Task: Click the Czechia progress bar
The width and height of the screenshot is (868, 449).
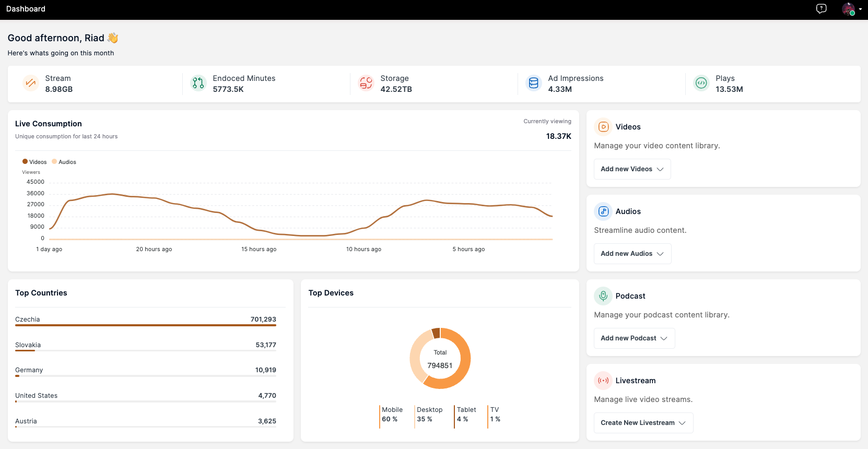Action: click(x=146, y=325)
